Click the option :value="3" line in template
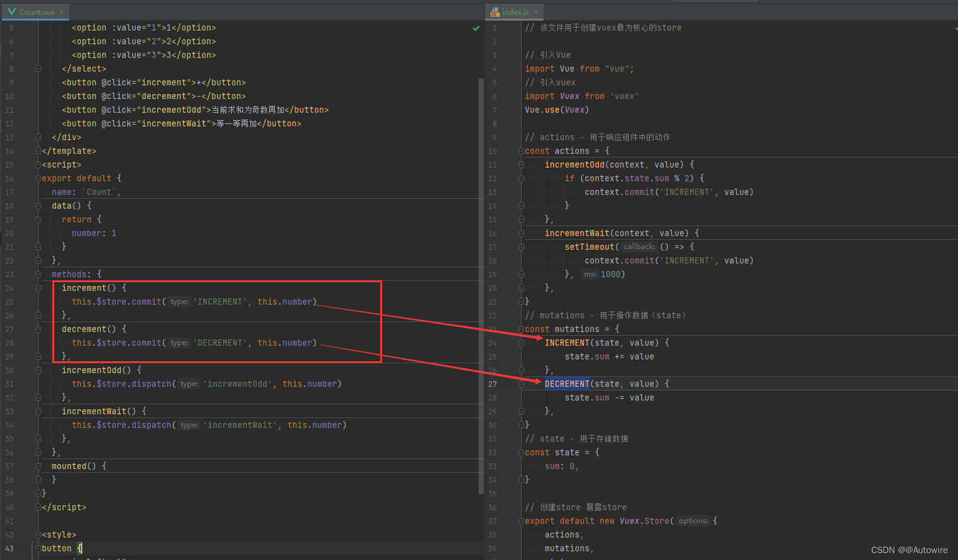 [144, 55]
